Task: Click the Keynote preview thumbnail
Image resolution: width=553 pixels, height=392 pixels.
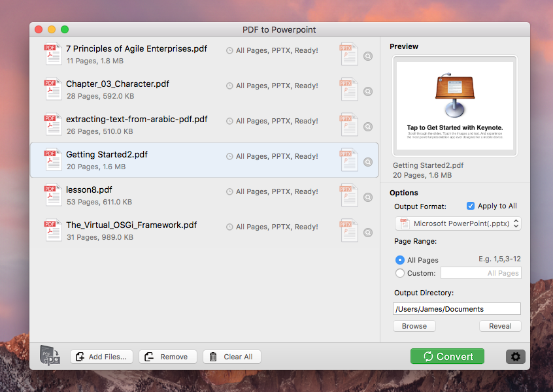Action: pos(455,106)
